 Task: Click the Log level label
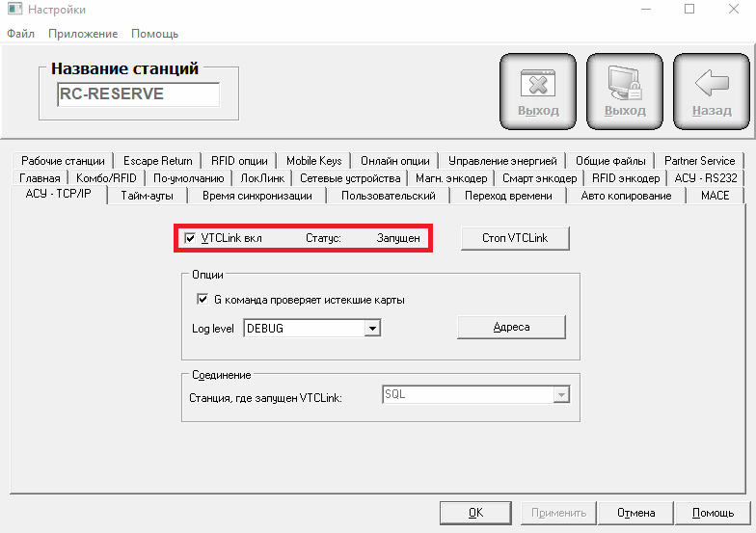pyautogui.click(x=212, y=329)
